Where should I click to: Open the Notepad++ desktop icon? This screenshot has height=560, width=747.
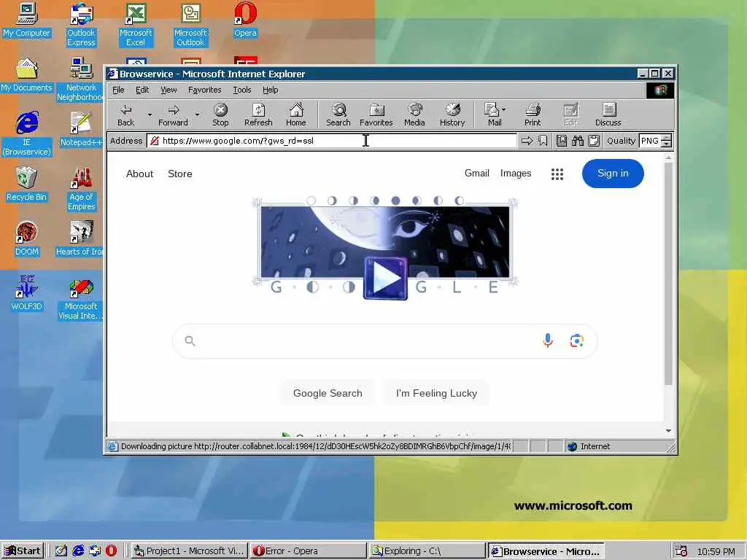pos(81,130)
